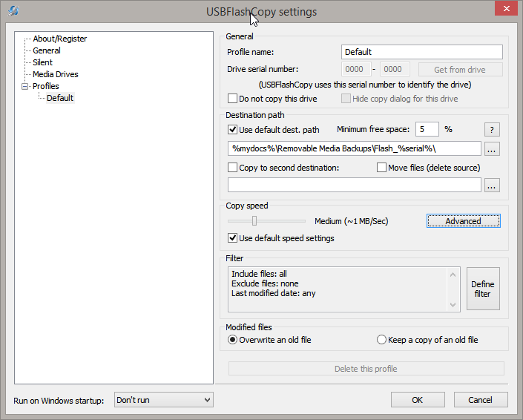The image size is (523, 420).
Task: Click the copy speed slider thumb
Action: click(254, 221)
